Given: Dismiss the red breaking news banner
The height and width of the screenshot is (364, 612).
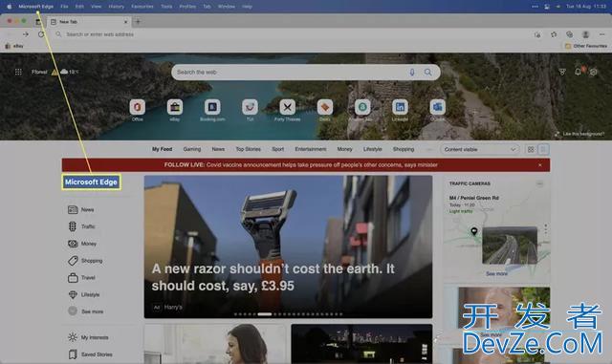Looking at the screenshot, I should [x=540, y=165].
